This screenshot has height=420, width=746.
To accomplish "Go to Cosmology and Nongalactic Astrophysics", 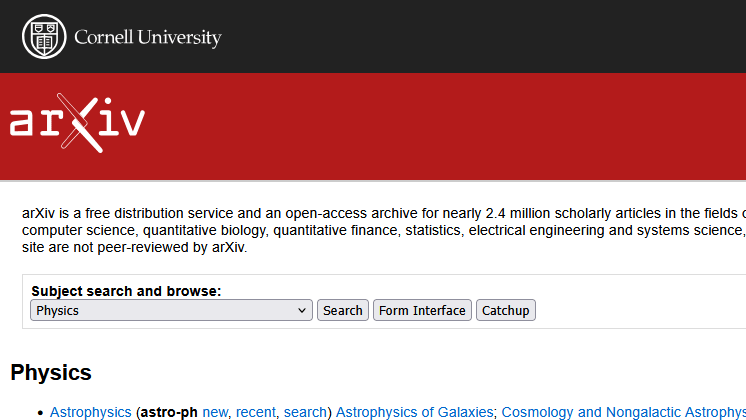I will pos(622,412).
